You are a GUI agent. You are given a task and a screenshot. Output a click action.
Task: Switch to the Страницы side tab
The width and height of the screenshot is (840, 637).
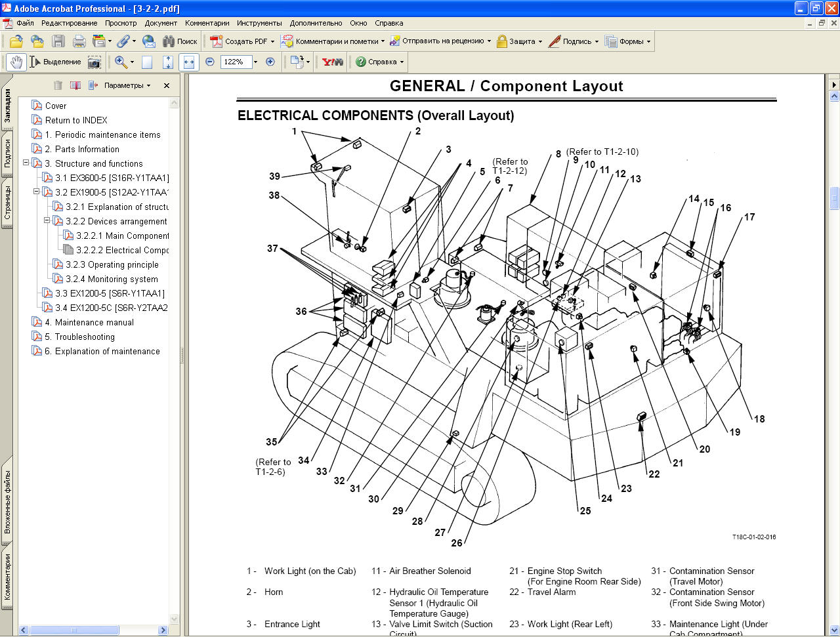7,203
